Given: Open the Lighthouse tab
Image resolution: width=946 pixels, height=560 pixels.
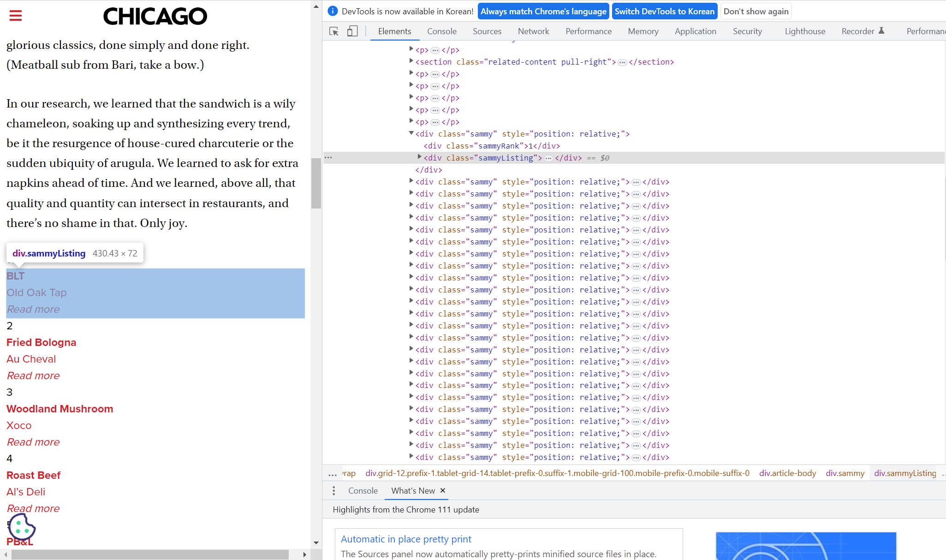Looking at the screenshot, I should [x=805, y=31].
